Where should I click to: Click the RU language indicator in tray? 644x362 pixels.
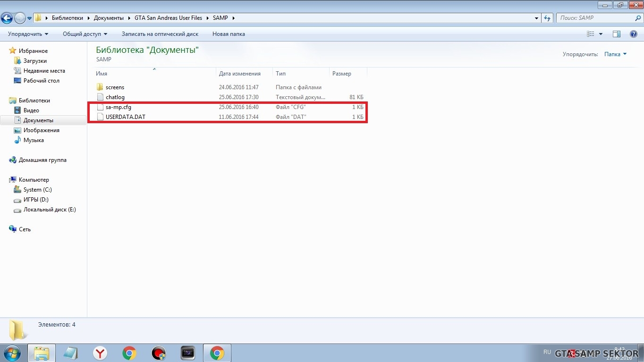click(x=547, y=352)
